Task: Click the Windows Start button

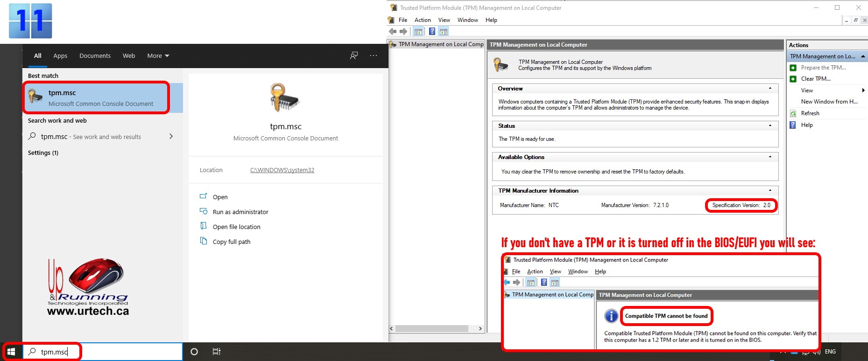Action: pyautogui.click(x=12, y=352)
